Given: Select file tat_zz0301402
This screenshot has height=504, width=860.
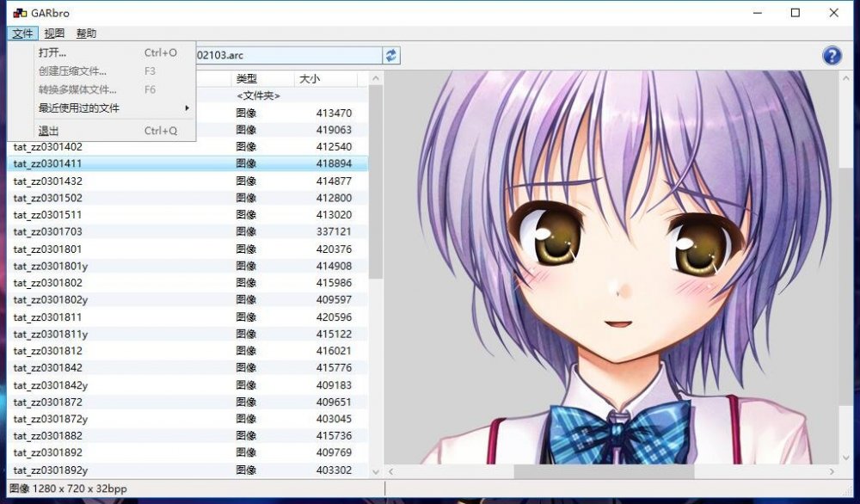Looking at the screenshot, I should [x=187, y=147].
